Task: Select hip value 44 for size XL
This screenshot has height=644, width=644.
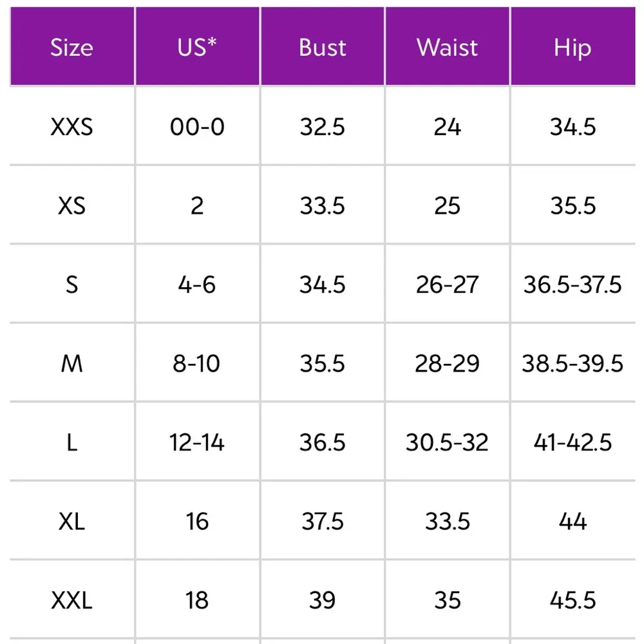Action: [x=573, y=521]
